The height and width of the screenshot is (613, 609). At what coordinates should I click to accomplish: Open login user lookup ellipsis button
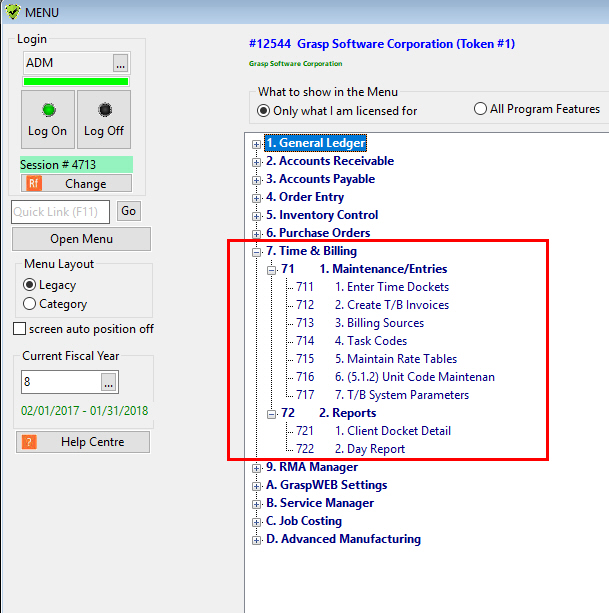(x=120, y=63)
